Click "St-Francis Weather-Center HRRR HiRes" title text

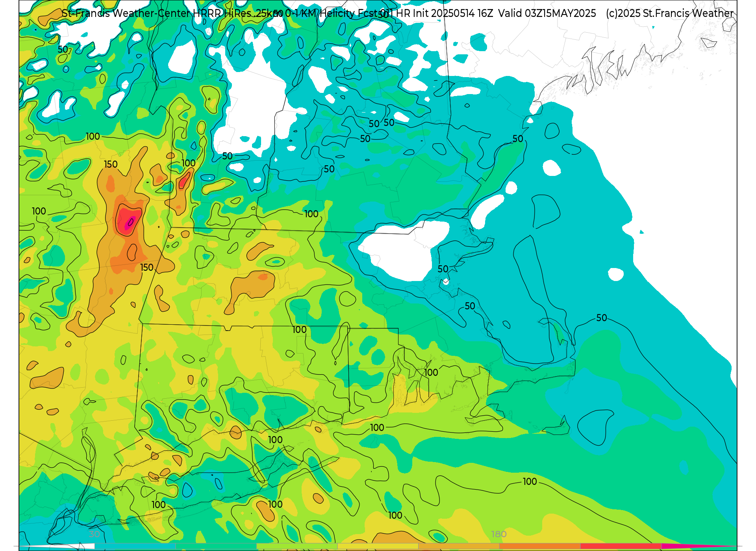157,13
